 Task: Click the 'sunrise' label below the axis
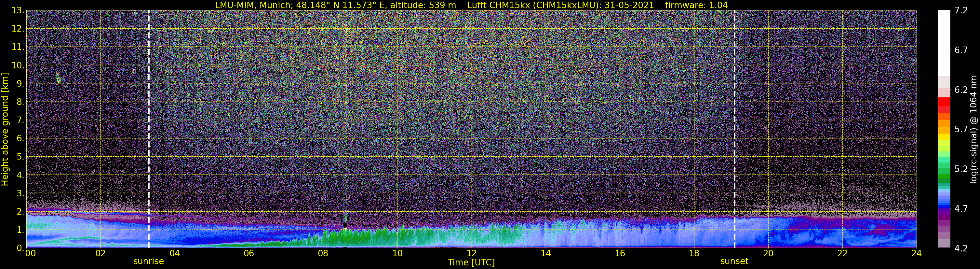[x=148, y=262]
